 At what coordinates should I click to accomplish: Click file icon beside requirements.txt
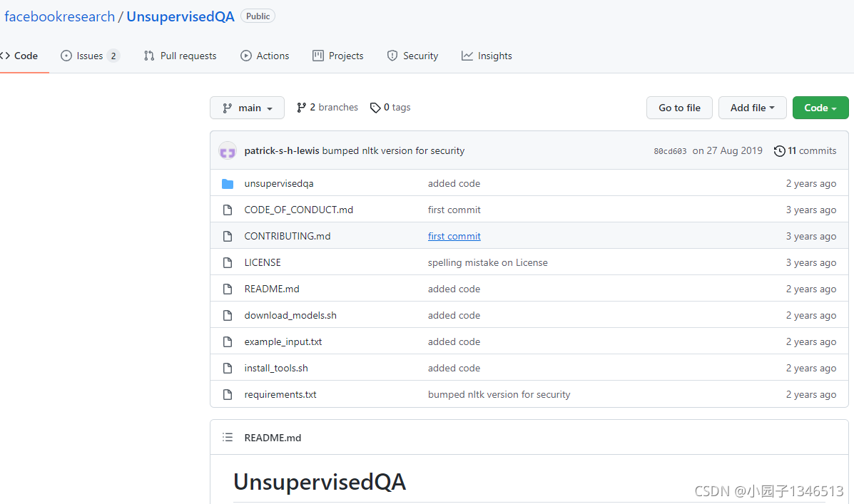pyautogui.click(x=228, y=395)
